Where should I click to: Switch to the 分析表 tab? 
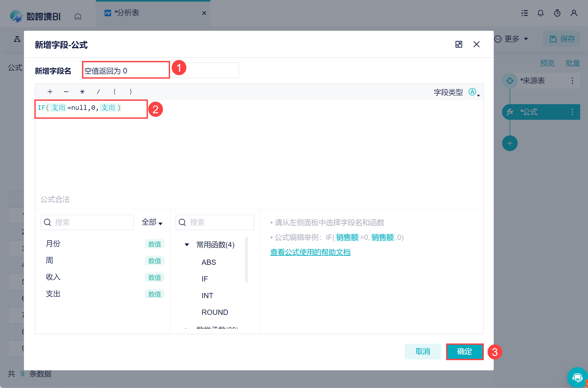[127, 13]
